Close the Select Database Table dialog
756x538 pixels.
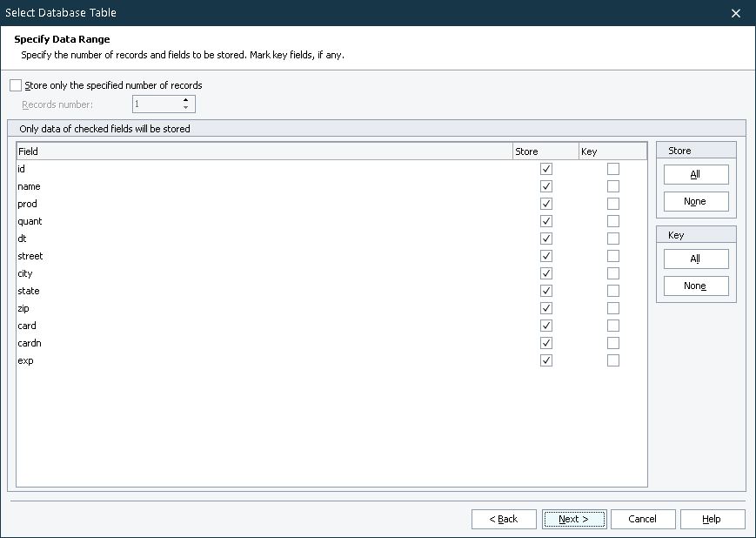(x=736, y=13)
